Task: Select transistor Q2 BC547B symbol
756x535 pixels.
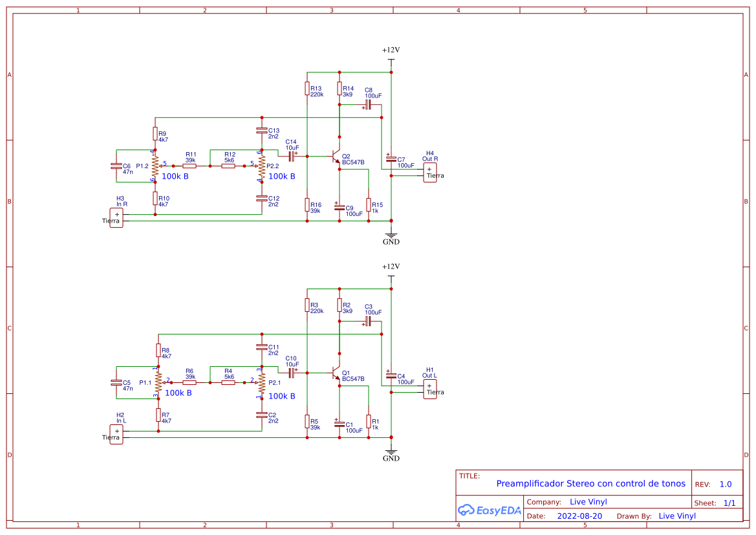Action: pyautogui.click(x=336, y=157)
